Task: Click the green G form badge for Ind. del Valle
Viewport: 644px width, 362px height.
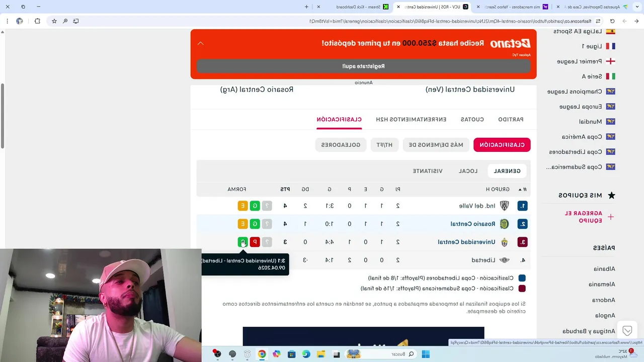Action: coord(255,206)
